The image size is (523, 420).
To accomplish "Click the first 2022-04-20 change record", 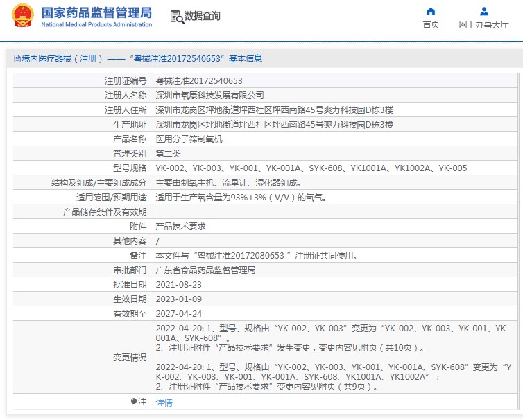I will click(x=332, y=338).
